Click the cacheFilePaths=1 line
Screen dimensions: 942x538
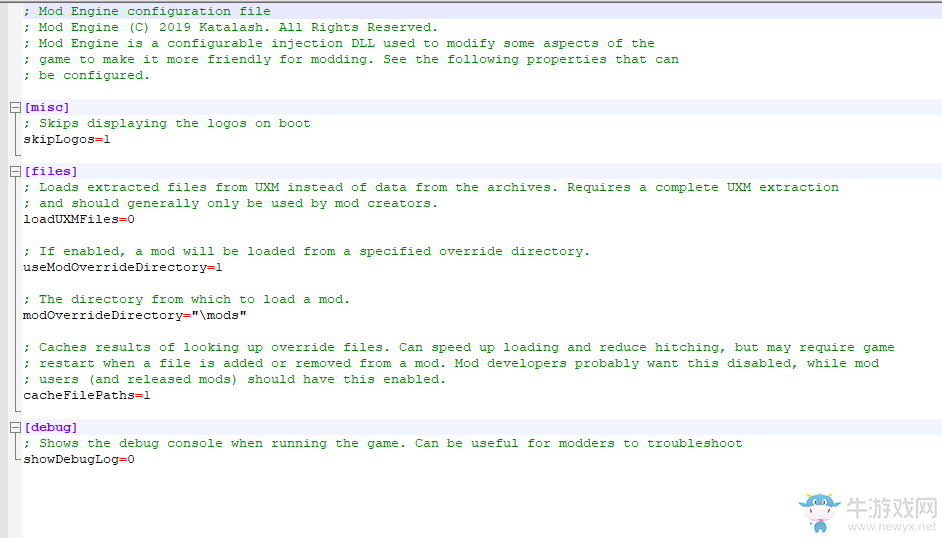(87, 395)
